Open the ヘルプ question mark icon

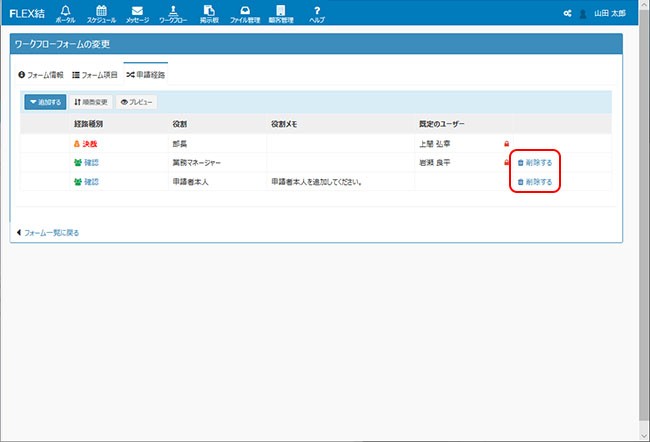(x=317, y=14)
